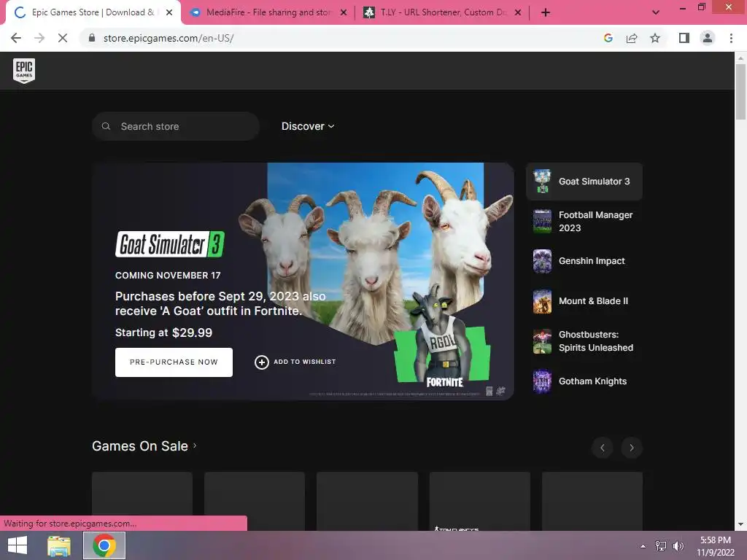Go back to previous page

coord(16,38)
